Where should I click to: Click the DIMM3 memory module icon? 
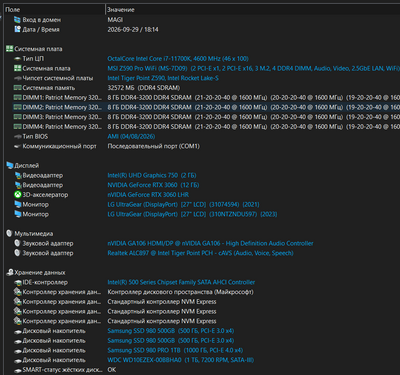point(17,117)
